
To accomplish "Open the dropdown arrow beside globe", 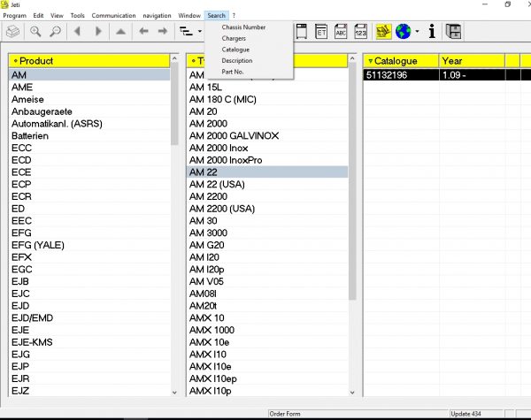I will point(417,32).
